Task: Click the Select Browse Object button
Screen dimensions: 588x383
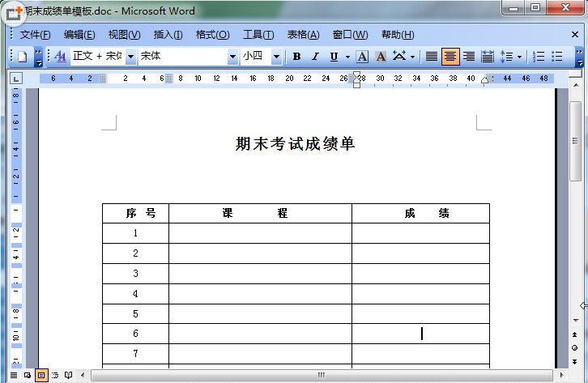Action: coord(575,348)
